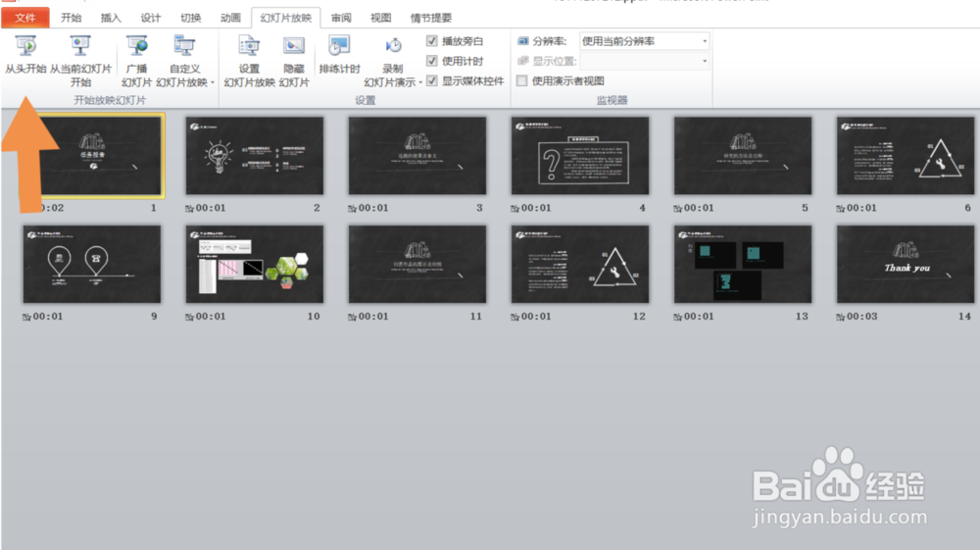The image size is (980, 550).
Task: Click transition star icon under slide 2
Action: (189, 209)
